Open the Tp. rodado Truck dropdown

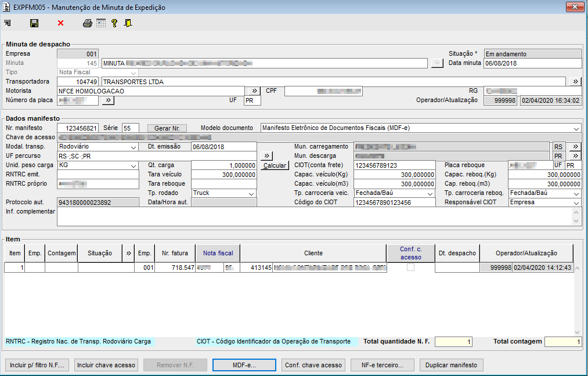tap(251, 193)
